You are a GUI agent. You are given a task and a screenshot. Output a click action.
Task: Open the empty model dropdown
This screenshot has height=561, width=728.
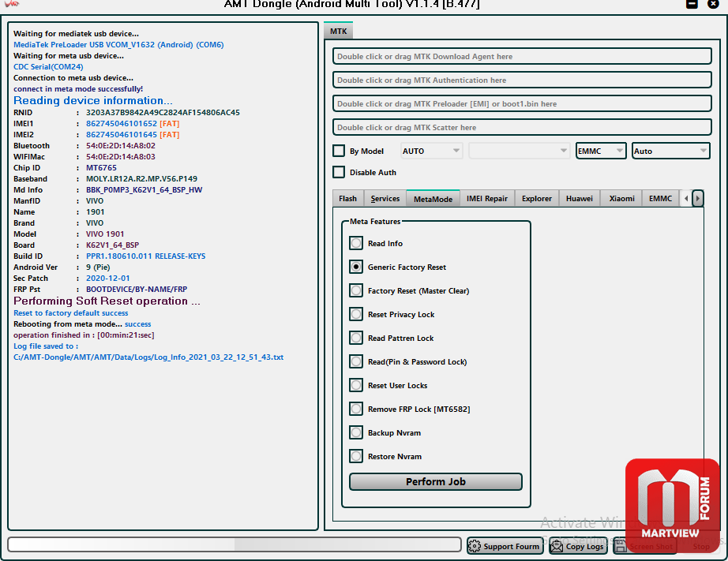[519, 151]
